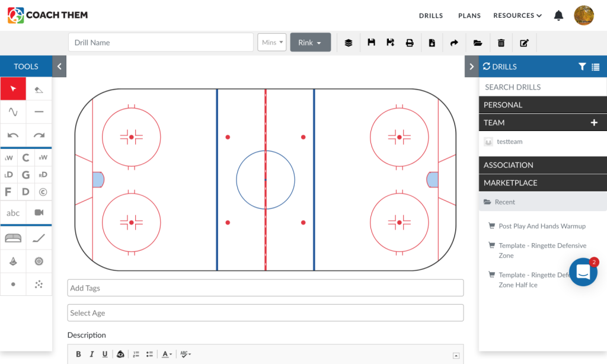Expand the Marketplace section
The image size is (607, 364).
click(542, 183)
